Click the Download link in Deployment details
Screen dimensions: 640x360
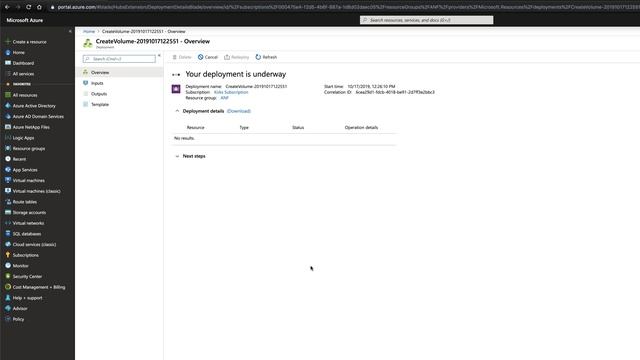coord(239,111)
